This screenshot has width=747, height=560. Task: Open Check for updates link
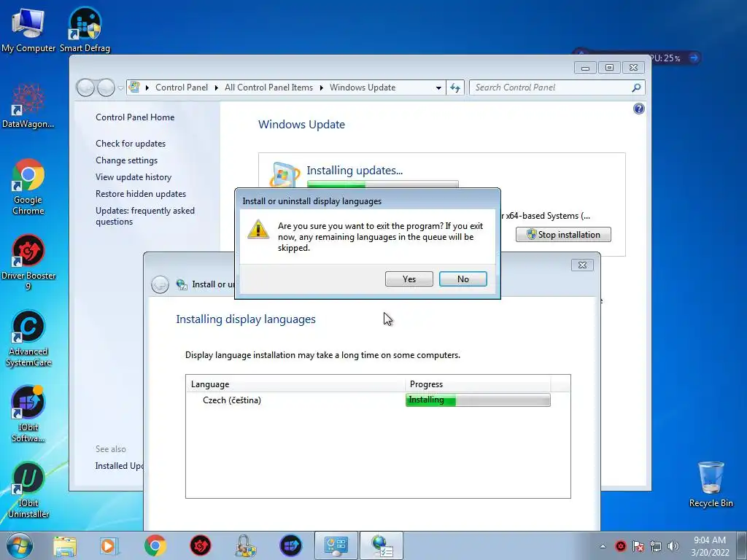click(x=131, y=144)
